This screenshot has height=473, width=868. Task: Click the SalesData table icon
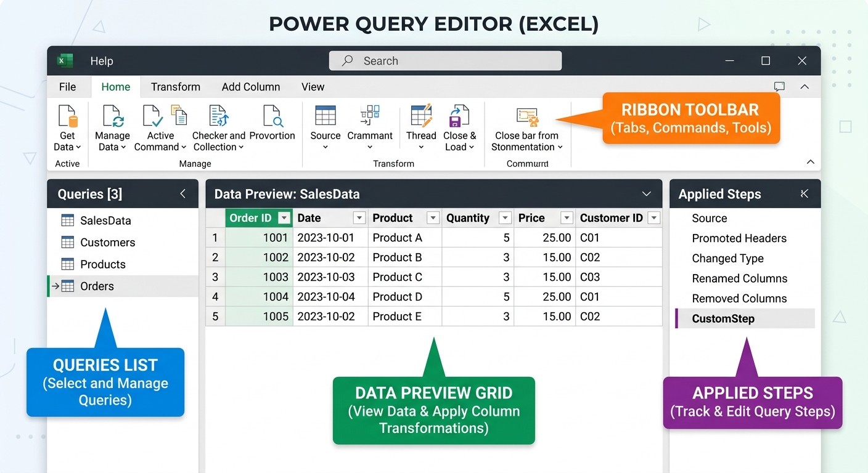pyautogui.click(x=68, y=220)
